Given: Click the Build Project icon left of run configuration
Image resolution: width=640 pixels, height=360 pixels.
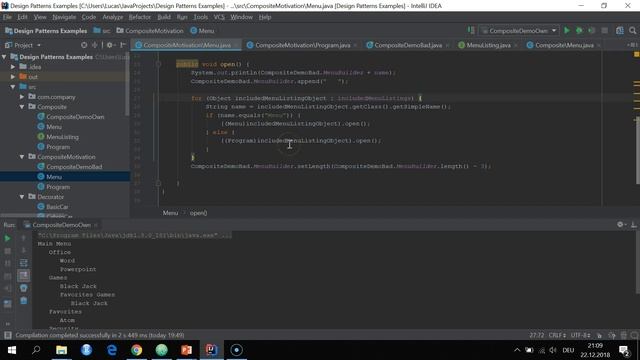Looking at the screenshot, I should click(471, 31).
